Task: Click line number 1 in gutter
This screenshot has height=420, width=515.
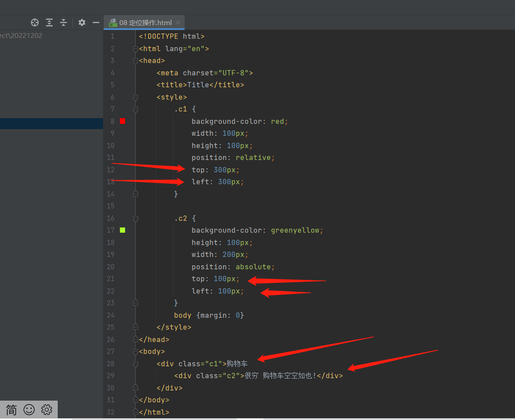Action: (112, 37)
